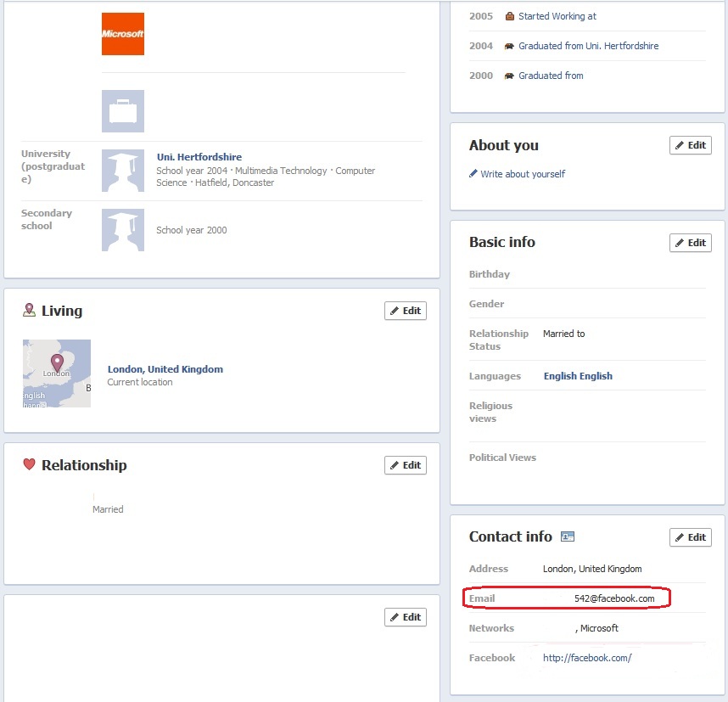Image resolution: width=728 pixels, height=702 pixels.
Task: Edit the Basic info section
Action: [x=690, y=242]
